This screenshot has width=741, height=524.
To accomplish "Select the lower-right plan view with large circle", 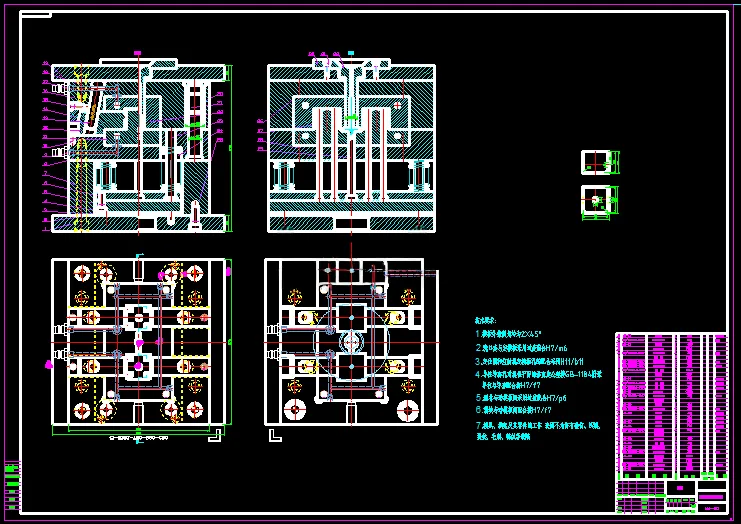I will 352,342.
